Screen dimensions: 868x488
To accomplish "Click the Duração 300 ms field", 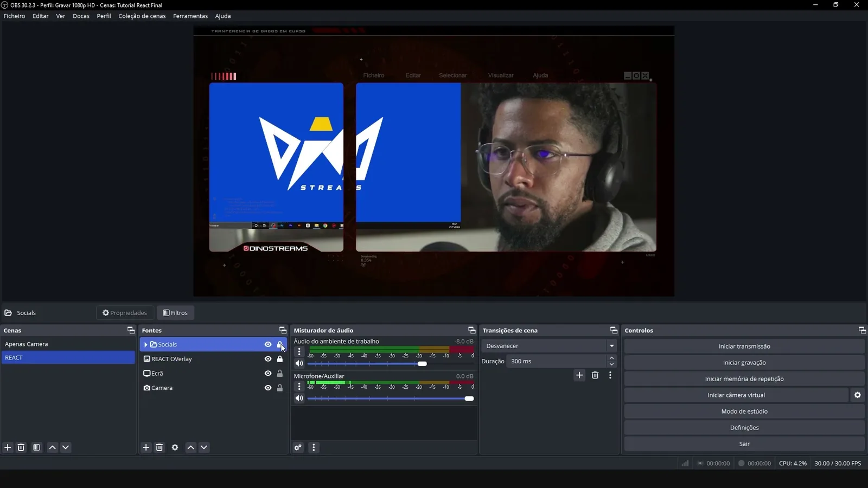I will point(557,361).
